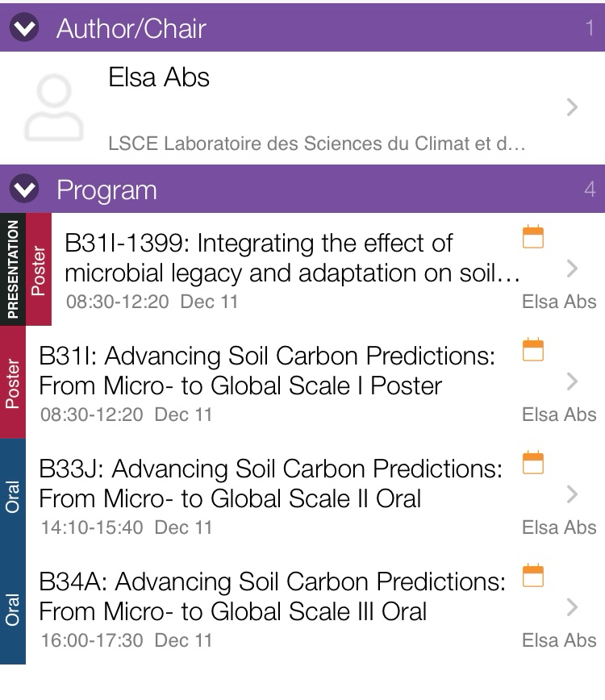Tap Author/Chair header title
Screen dimensions: 605x700
coord(131,29)
